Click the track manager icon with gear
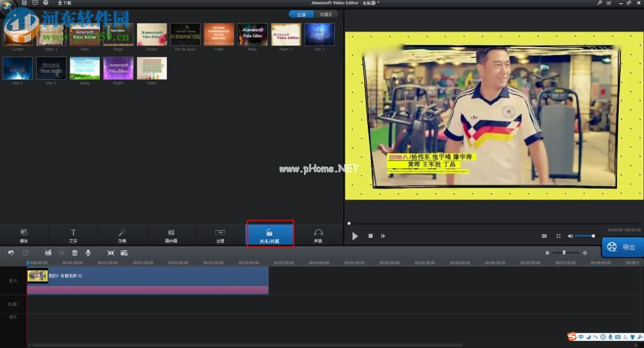Viewport: 644px width, 348px height. click(x=124, y=253)
